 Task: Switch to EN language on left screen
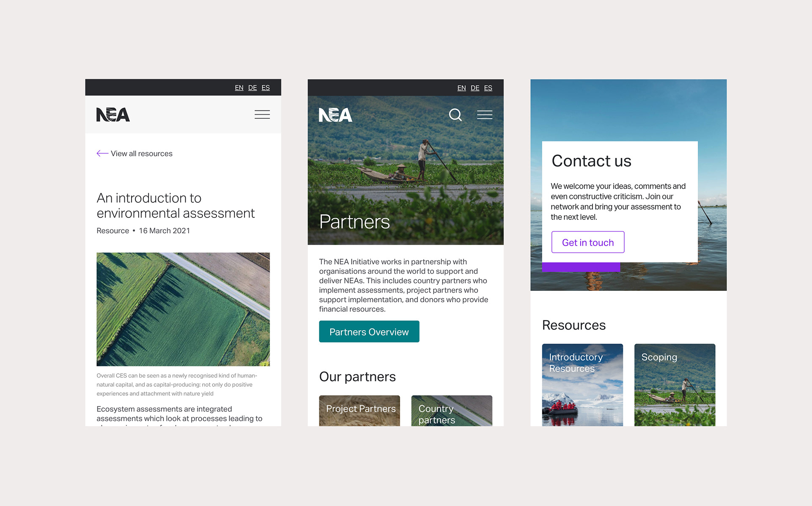[x=239, y=88]
